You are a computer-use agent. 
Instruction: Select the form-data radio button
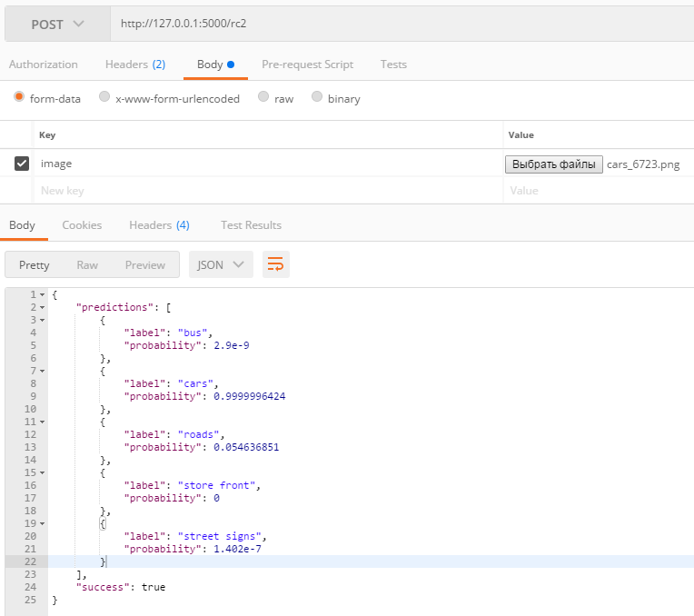coord(19,97)
